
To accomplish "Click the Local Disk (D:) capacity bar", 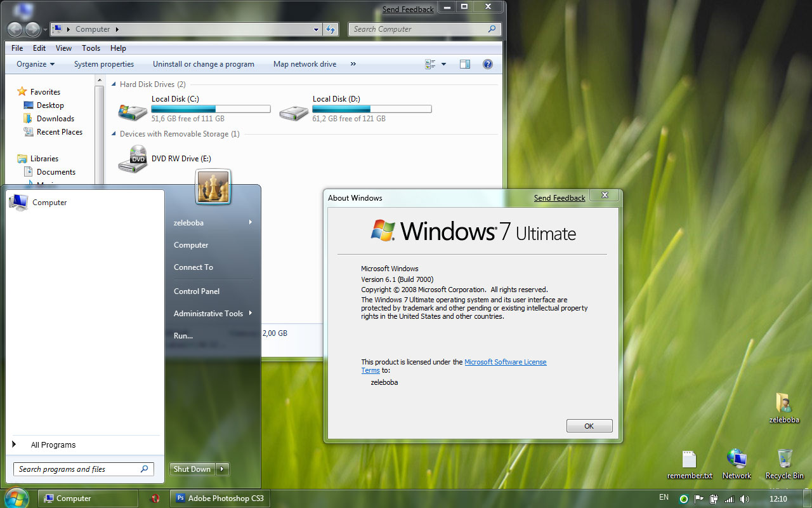I will (372, 109).
